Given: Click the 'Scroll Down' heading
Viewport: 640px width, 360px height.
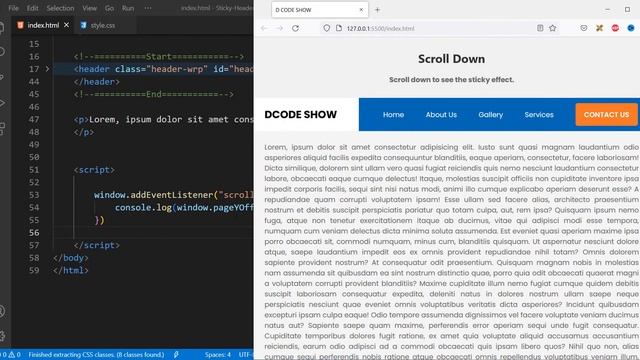Looking at the screenshot, I should (x=451, y=59).
